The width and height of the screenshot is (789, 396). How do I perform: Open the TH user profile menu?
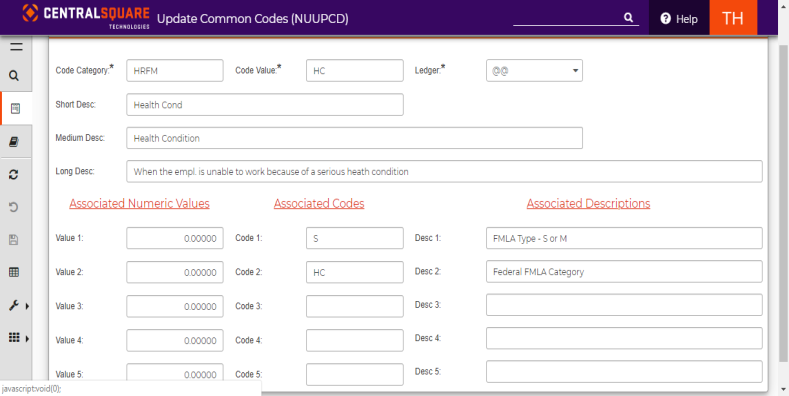pyautogui.click(x=733, y=18)
